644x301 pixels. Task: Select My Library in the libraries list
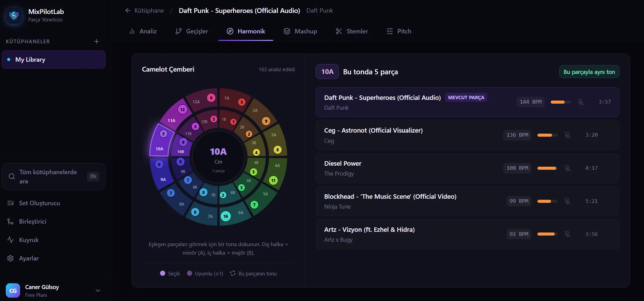[x=53, y=60]
